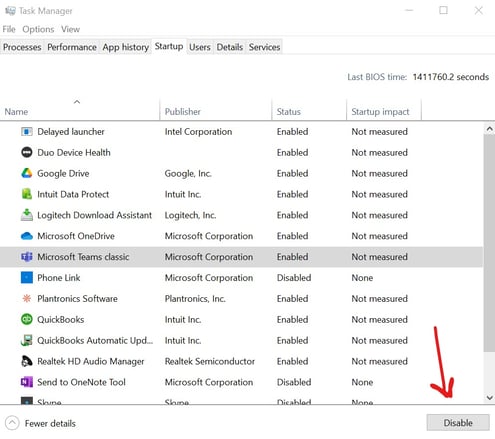Sort by the Status column header
Image resolution: width=495 pixels, height=439 pixels.
coord(309,109)
